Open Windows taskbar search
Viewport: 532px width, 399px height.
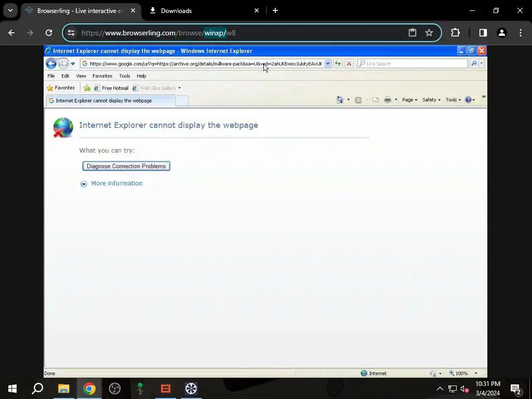tap(37, 389)
